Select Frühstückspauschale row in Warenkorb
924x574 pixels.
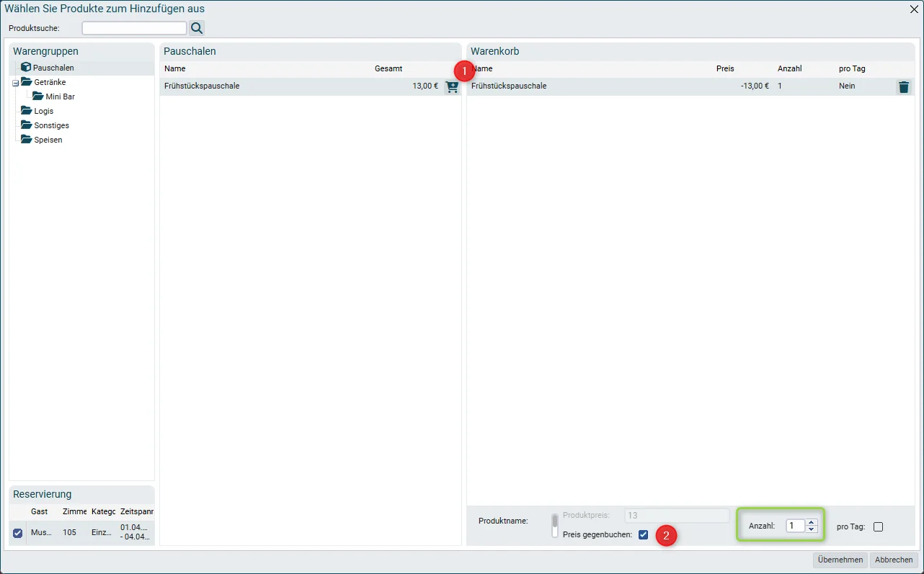tap(690, 86)
